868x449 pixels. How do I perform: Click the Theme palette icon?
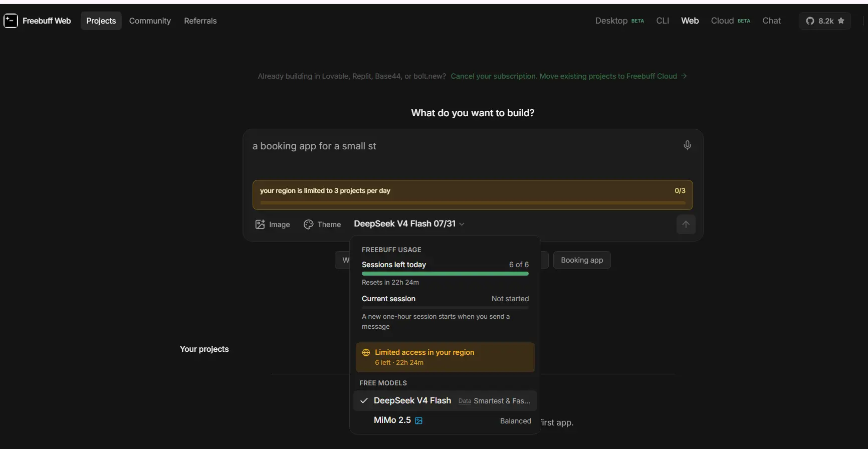[308, 224]
